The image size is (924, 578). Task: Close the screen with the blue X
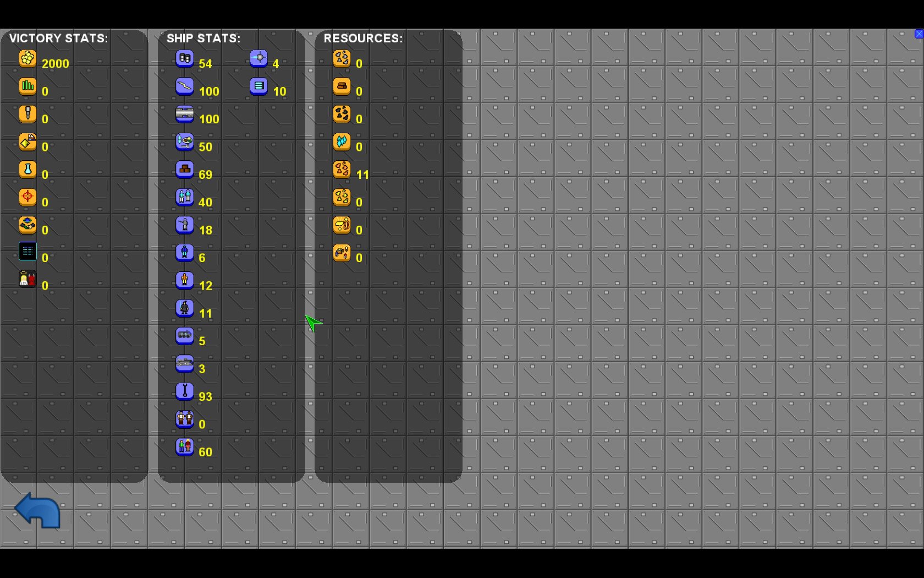[x=919, y=34]
